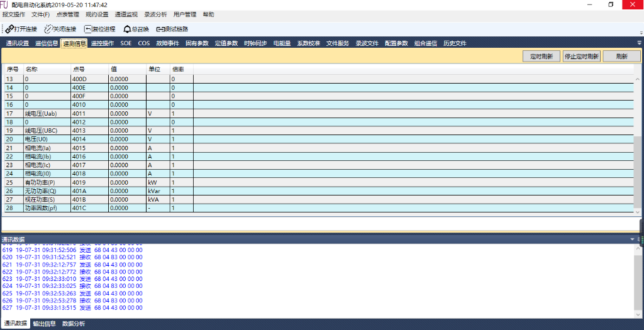Click the telemetry table scrollbar down arrow
Image resolution: width=644 pixels, height=330 pixels.
[638, 212]
